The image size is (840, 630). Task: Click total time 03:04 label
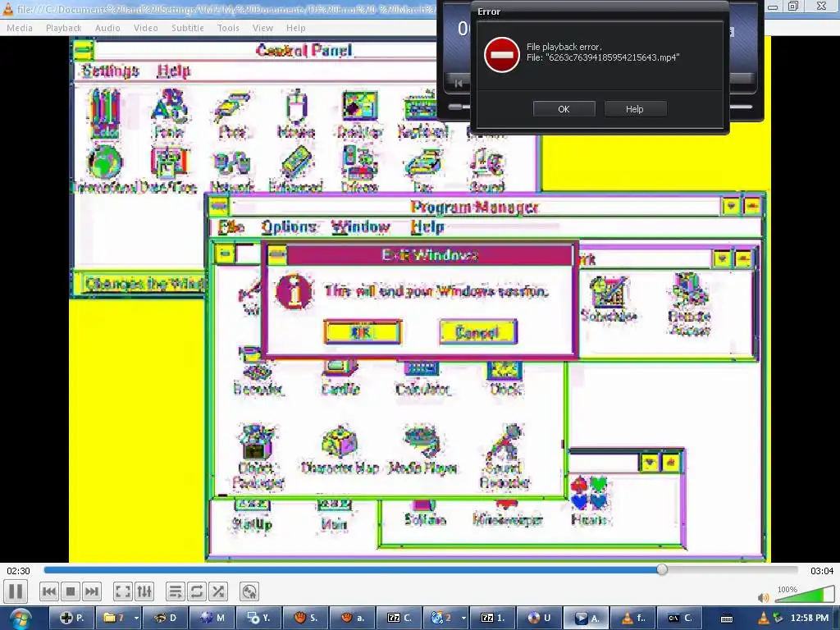click(822, 571)
